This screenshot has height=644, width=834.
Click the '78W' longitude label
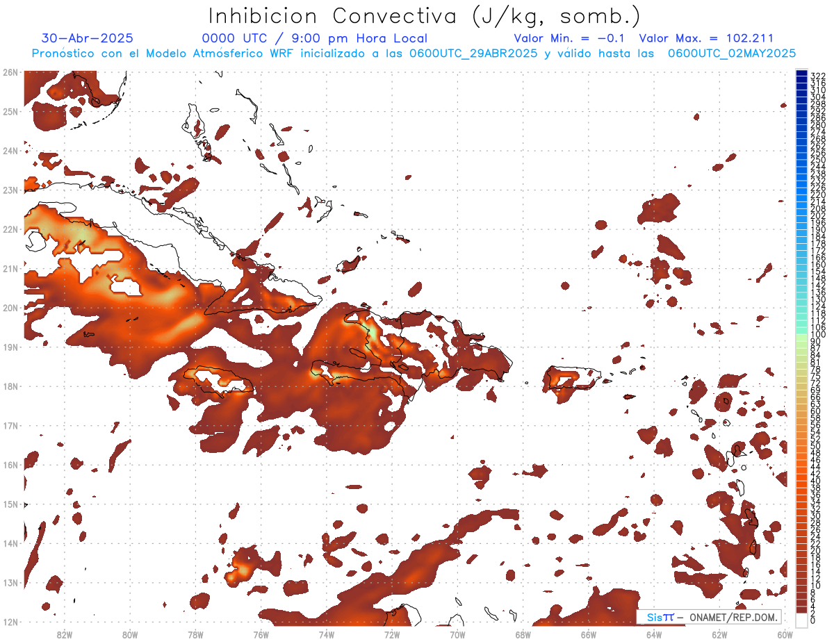point(195,635)
